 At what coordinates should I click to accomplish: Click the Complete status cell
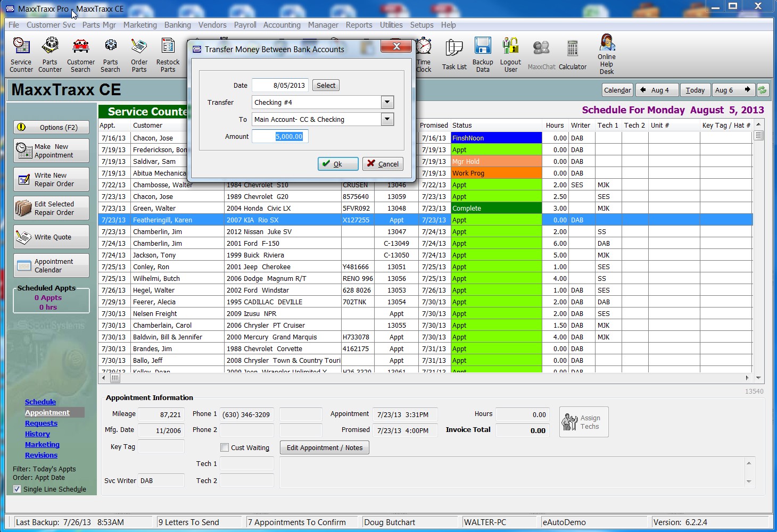tap(496, 208)
